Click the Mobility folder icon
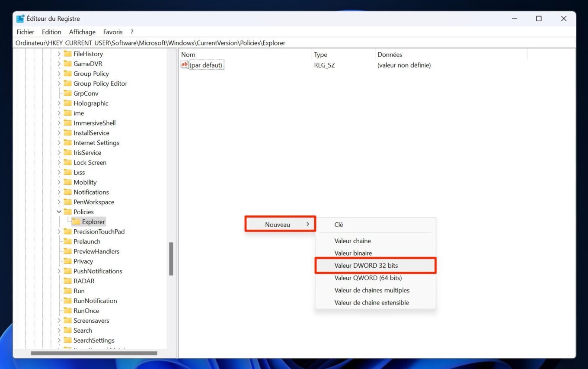Screen dimensions: 588x369 [x=67, y=182]
